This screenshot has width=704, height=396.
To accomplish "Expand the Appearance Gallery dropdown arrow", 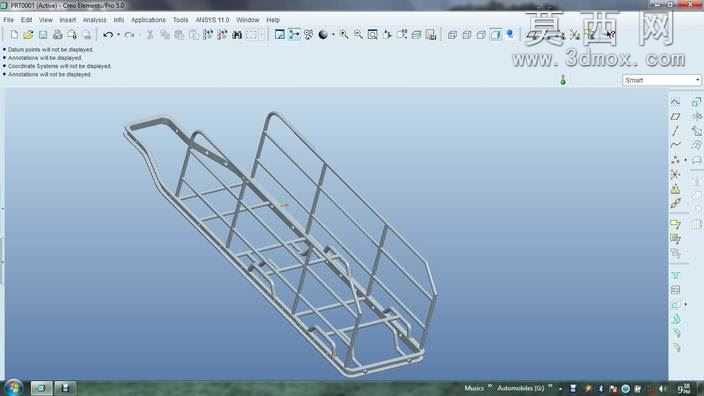I will pyautogui.click(x=333, y=35).
